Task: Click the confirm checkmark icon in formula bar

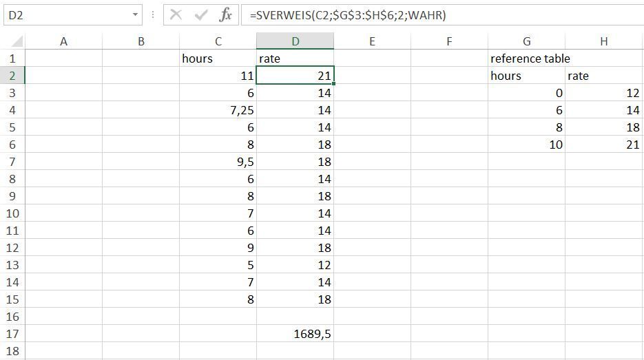Action: pyautogui.click(x=201, y=15)
